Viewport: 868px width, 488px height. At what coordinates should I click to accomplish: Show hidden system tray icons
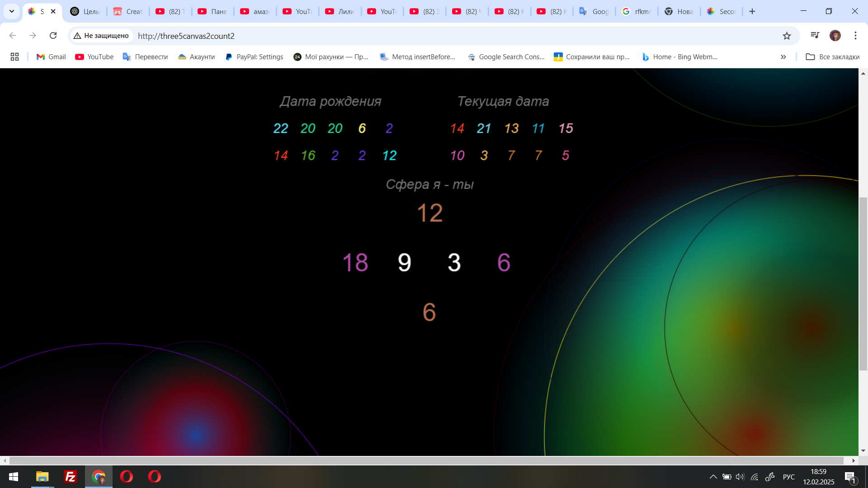[713, 477]
